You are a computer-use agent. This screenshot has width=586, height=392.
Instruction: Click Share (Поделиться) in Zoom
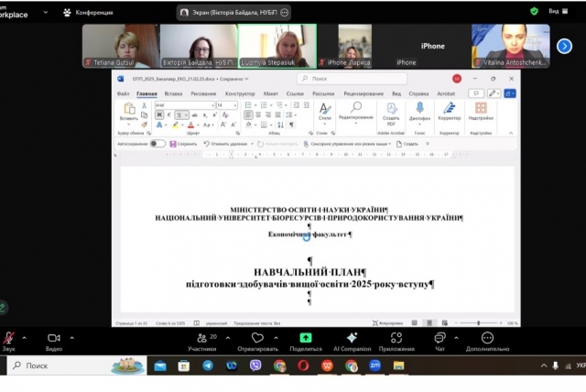(x=306, y=342)
